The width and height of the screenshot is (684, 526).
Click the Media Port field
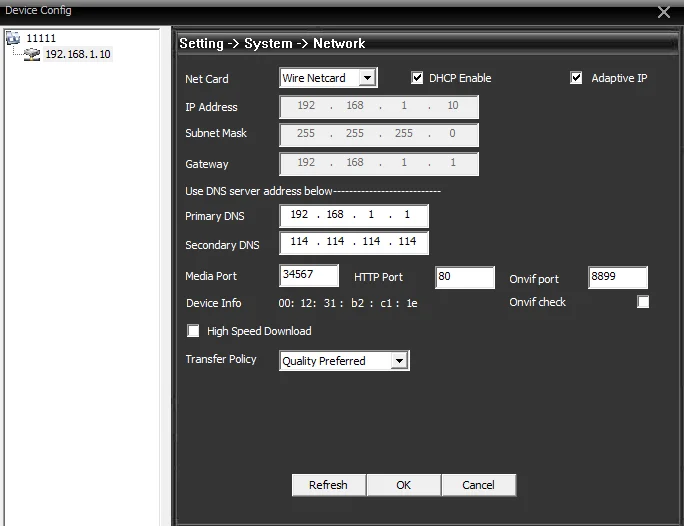(309, 276)
